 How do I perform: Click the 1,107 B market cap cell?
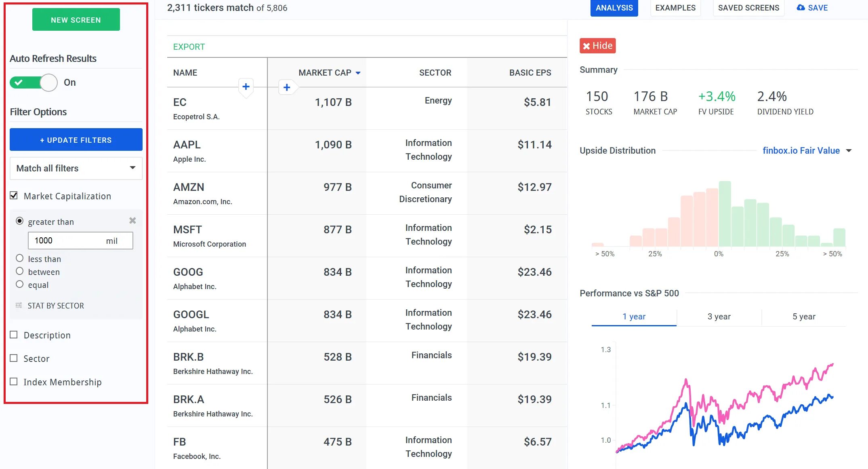tap(333, 102)
